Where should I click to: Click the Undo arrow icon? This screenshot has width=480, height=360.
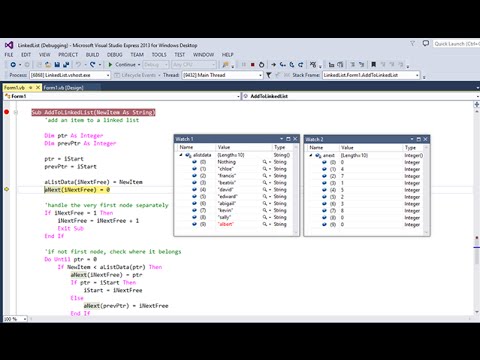tap(78, 65)
